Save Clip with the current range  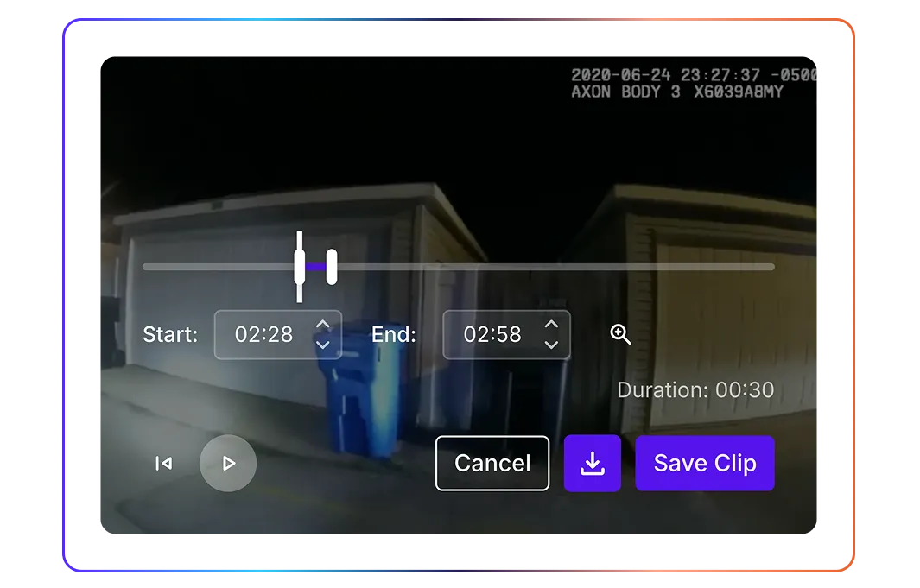tap(705, 463)
